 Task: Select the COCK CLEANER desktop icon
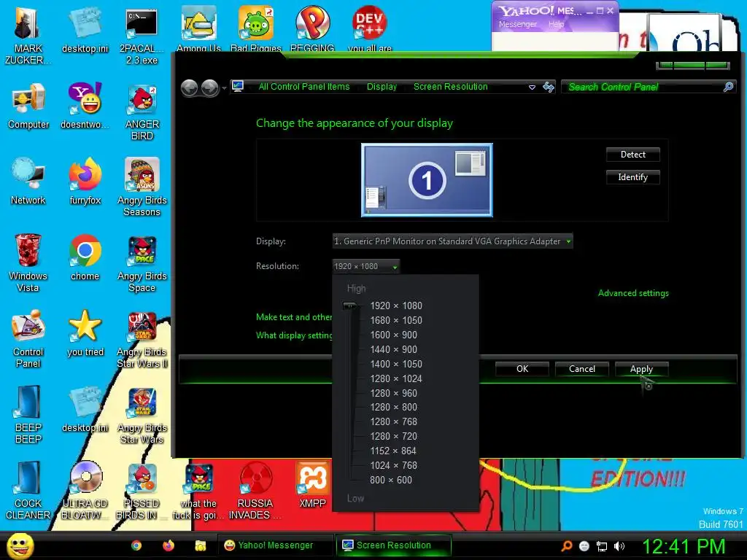pyautogui.click(x=28, y=491)
